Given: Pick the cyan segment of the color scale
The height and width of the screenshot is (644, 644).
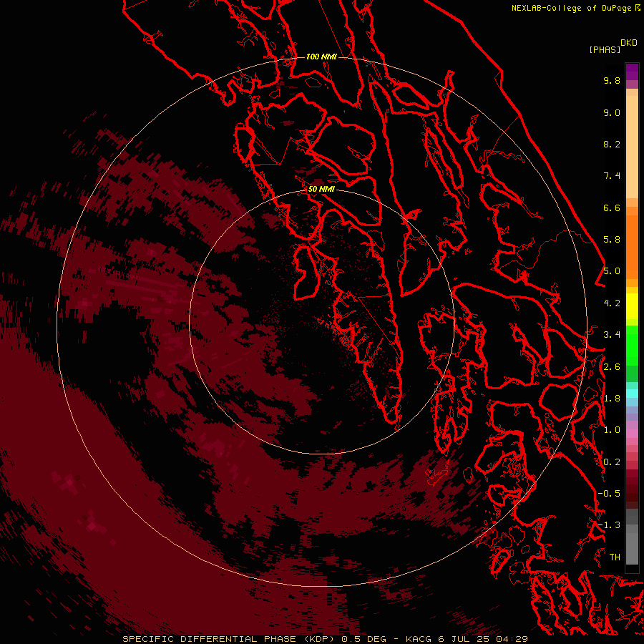Looking at the screenshot, I should pos(632,394).
